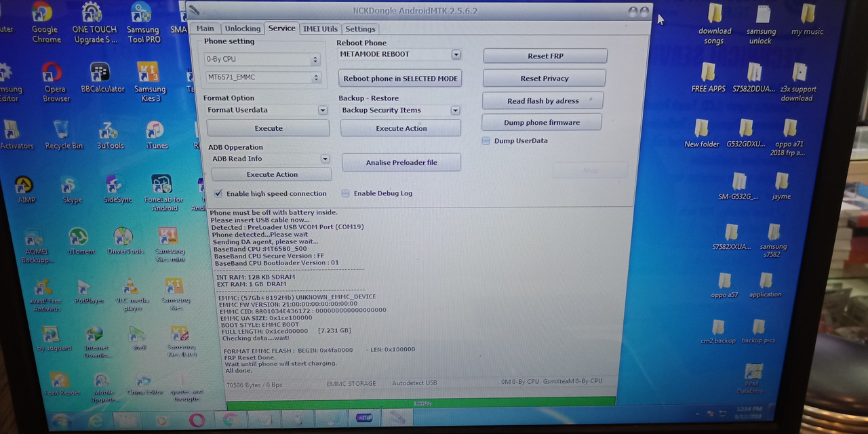
Task: Open Google Chrome desktop shortcut
Action: click(x=45, y=23)
